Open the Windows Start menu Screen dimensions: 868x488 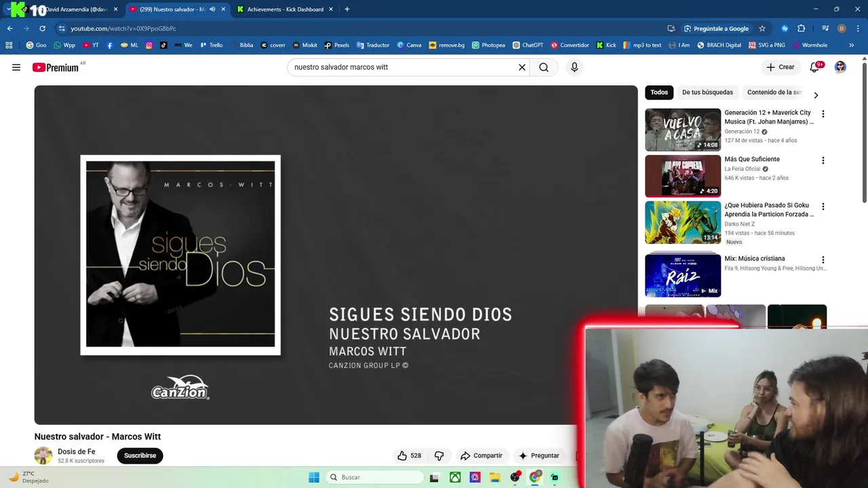tap(314, 477)
